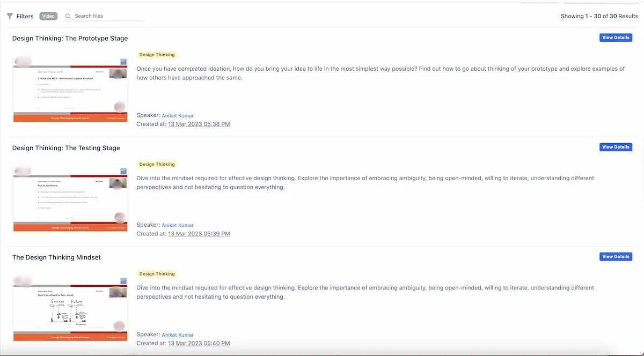Click creation date 13 Mar 2023 05:38 PM

tap(199, 124)
